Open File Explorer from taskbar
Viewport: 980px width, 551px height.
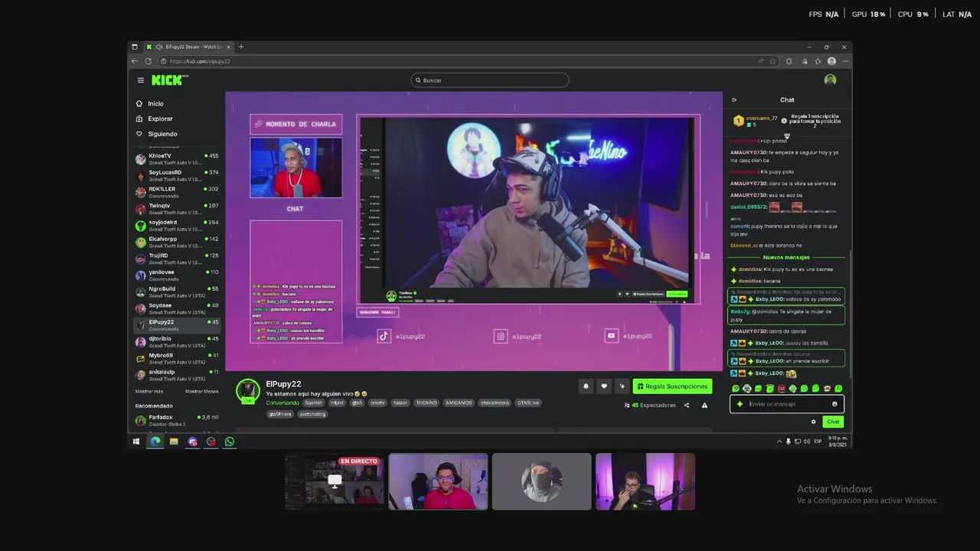click(174, 442)
